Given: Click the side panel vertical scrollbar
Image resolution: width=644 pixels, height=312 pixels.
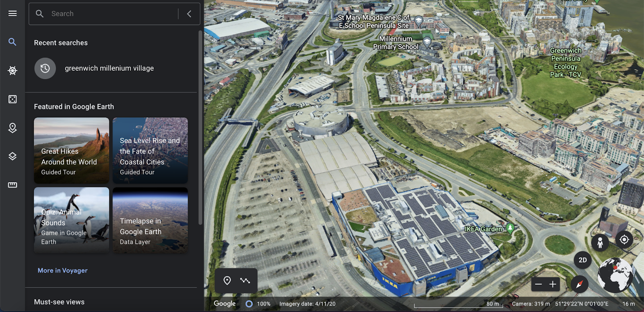Looking at the screenshot, I should pos(200,128).
